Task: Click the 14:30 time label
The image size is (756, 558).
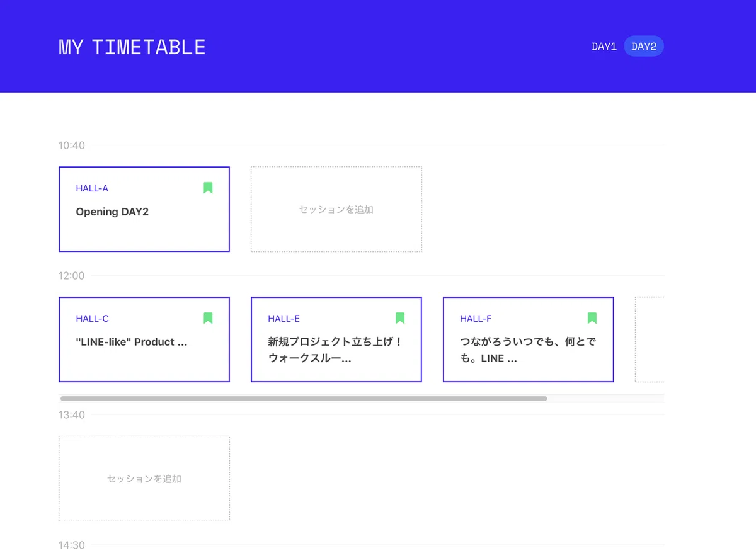Action: click(71, 545)
